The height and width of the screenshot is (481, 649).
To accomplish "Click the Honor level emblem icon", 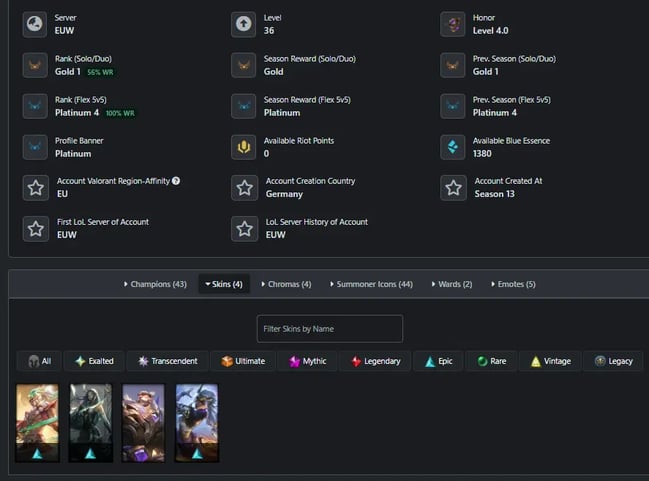I will click(453, 24).
